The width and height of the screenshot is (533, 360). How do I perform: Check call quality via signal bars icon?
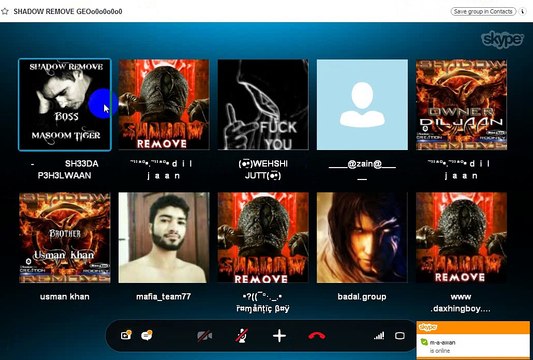(379, 336)
